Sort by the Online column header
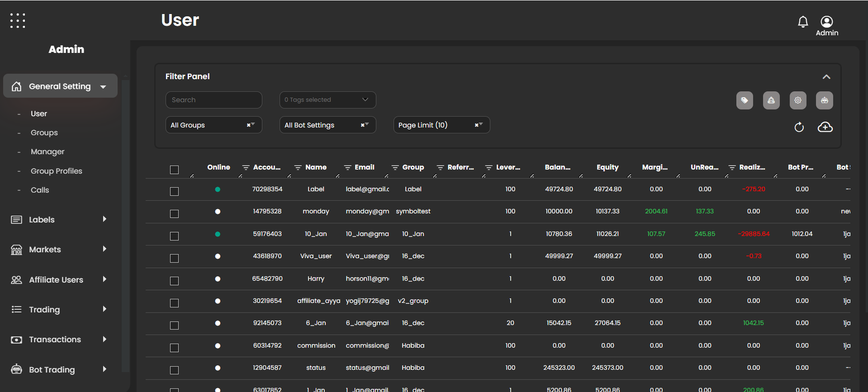 tap(219, 167)
